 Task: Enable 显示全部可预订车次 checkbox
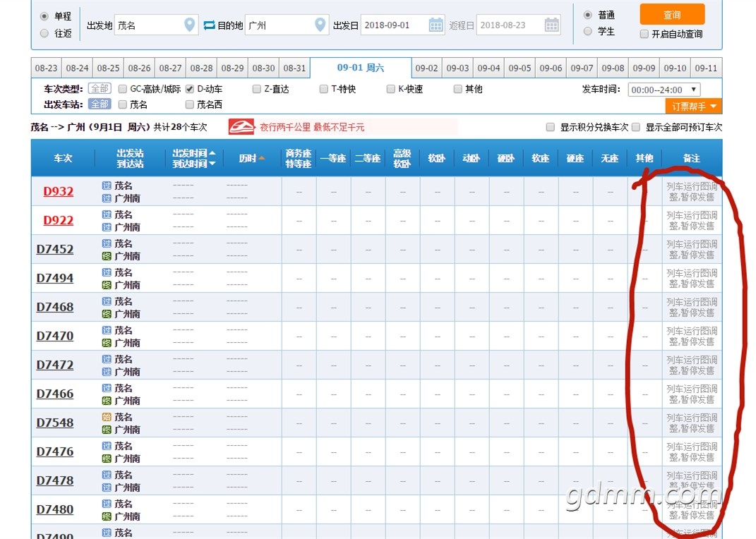(x=636, y=127)
